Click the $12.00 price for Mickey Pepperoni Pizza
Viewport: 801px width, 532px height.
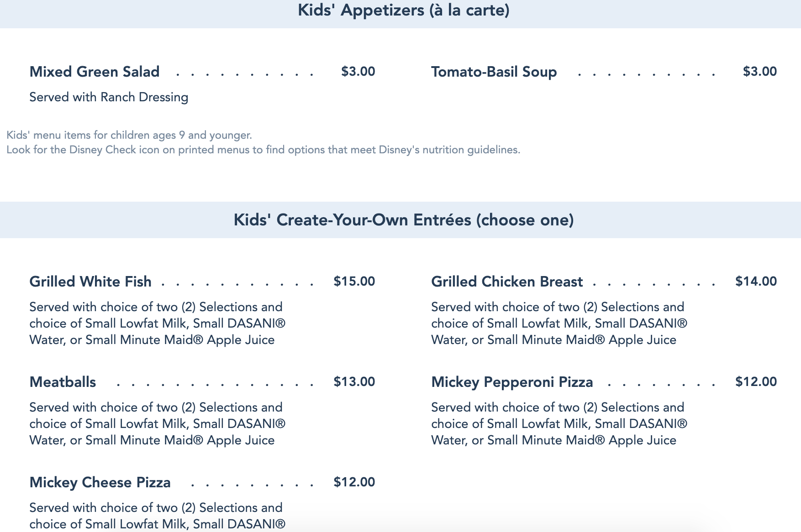(756, 382)
